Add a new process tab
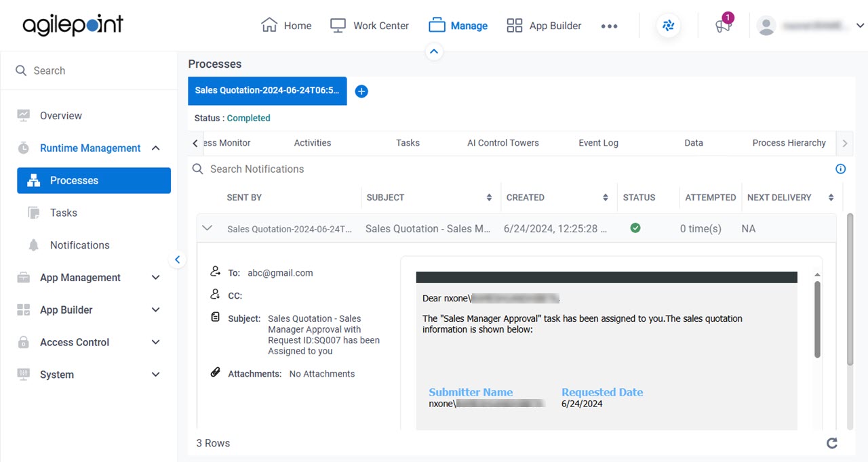 coord(361,91)
